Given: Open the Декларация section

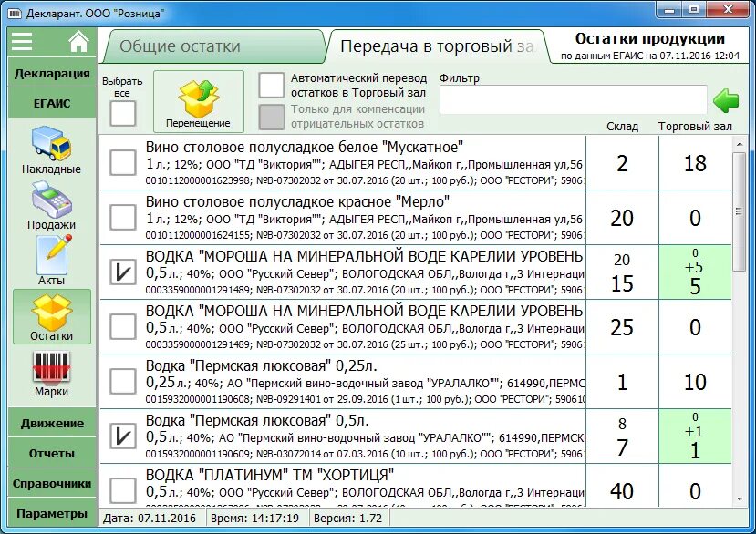Looking at the screenshot, I should tap(51, 73).
